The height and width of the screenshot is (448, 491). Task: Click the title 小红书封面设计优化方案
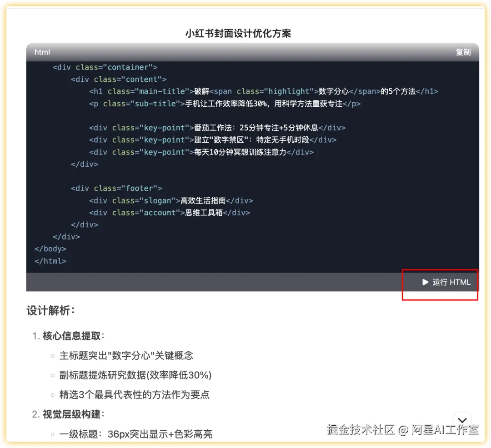[x=238, y=33]
